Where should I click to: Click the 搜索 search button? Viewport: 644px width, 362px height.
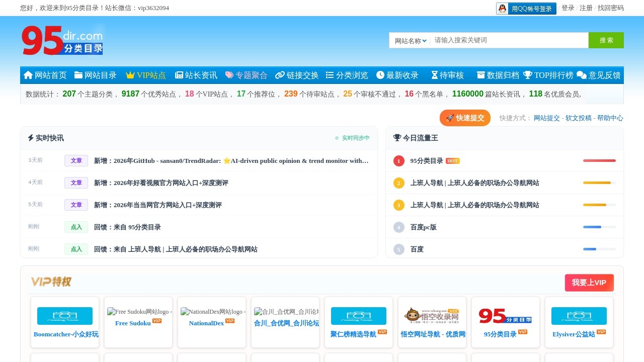606,40
